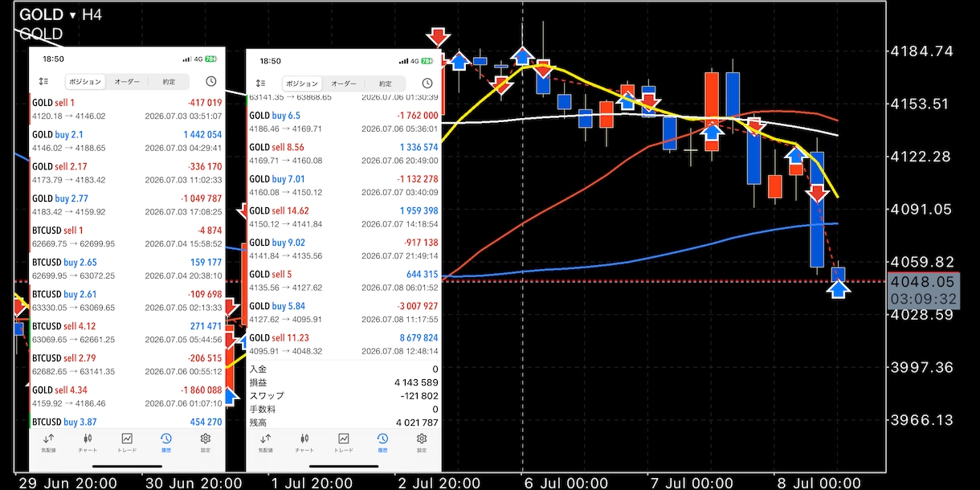Tap the 気配値 quotes icon in left phone
The height and width of the screenshot is (490, 980).
point(48,442)
